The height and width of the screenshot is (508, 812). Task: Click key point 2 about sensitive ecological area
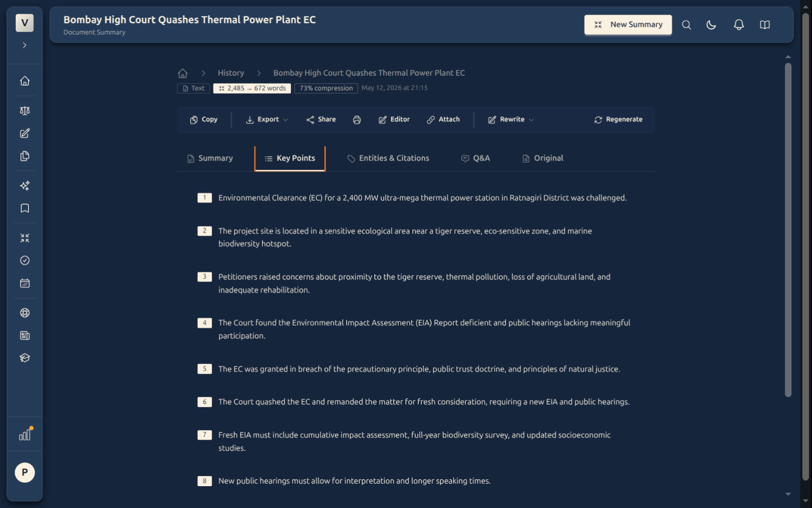[x=416, y=237]
